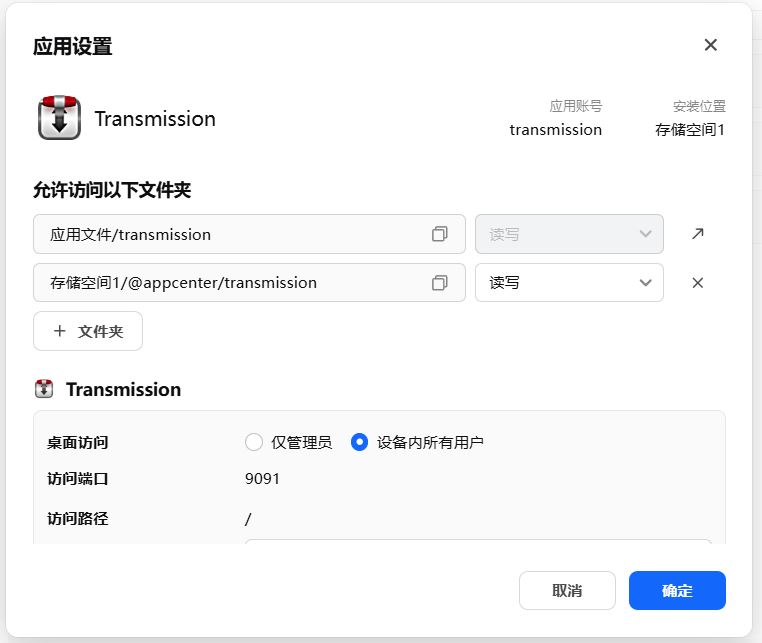This screenshot has width=762, height=643.
Task: Click the port value 9091
Action: click(x=262, y=479)
